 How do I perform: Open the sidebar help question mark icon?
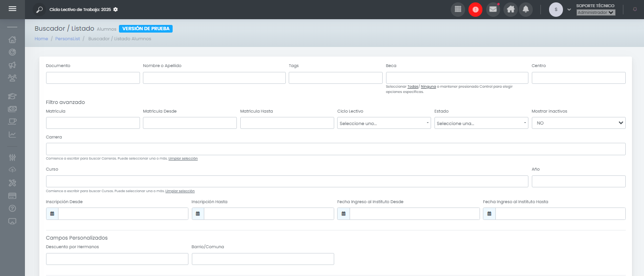(x=12, y=208)
